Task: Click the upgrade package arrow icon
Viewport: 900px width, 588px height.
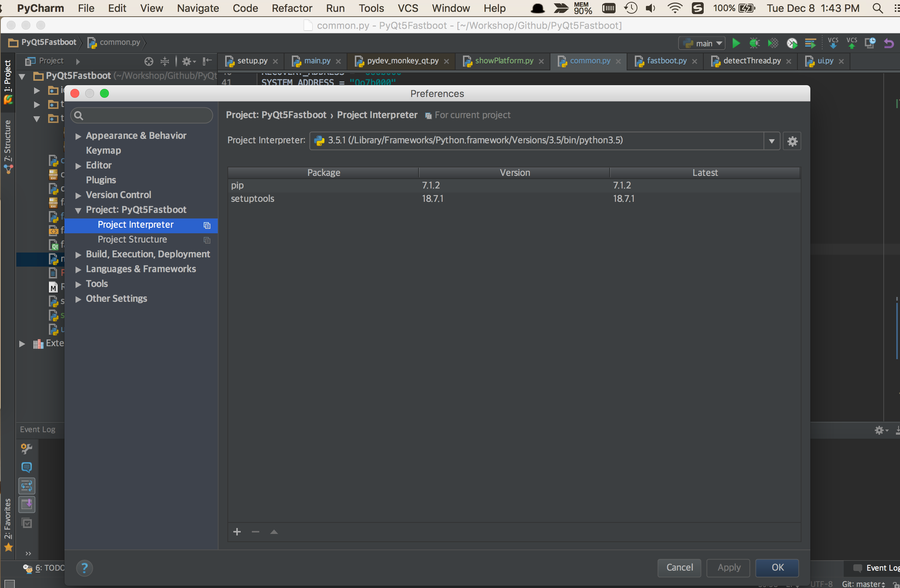Action: (274, 532)
